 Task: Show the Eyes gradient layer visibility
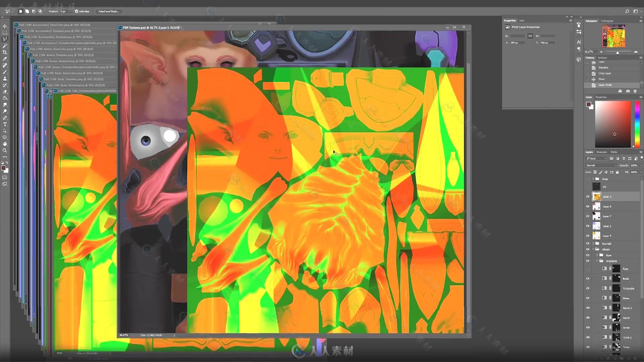[588, 269]
